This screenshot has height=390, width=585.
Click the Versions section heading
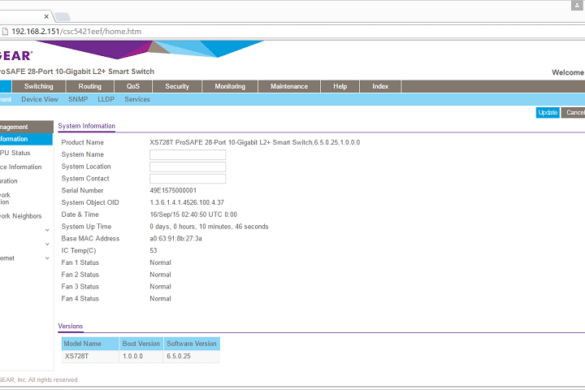tap(71, 326)
